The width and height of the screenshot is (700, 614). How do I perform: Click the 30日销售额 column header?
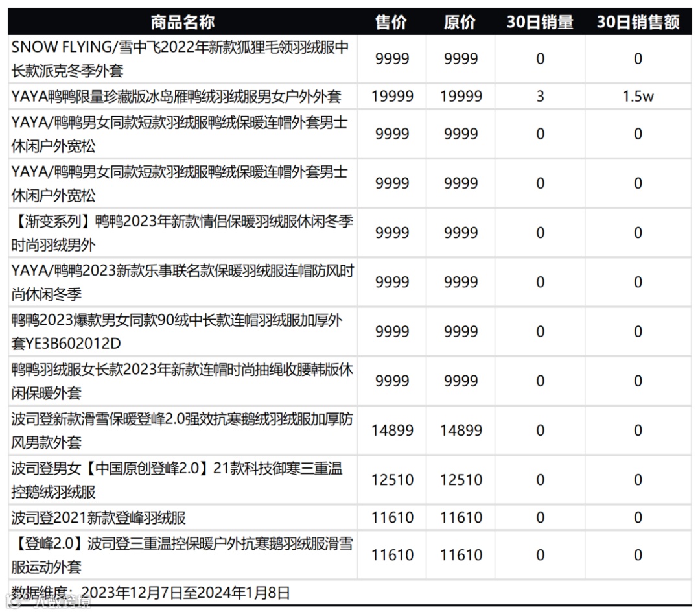tap(638, 22)
